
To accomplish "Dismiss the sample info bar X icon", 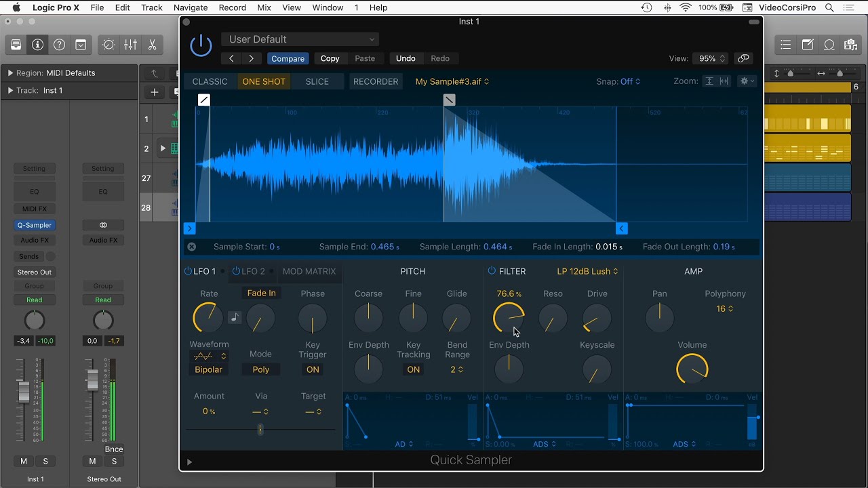I will [x=191, y=247].
